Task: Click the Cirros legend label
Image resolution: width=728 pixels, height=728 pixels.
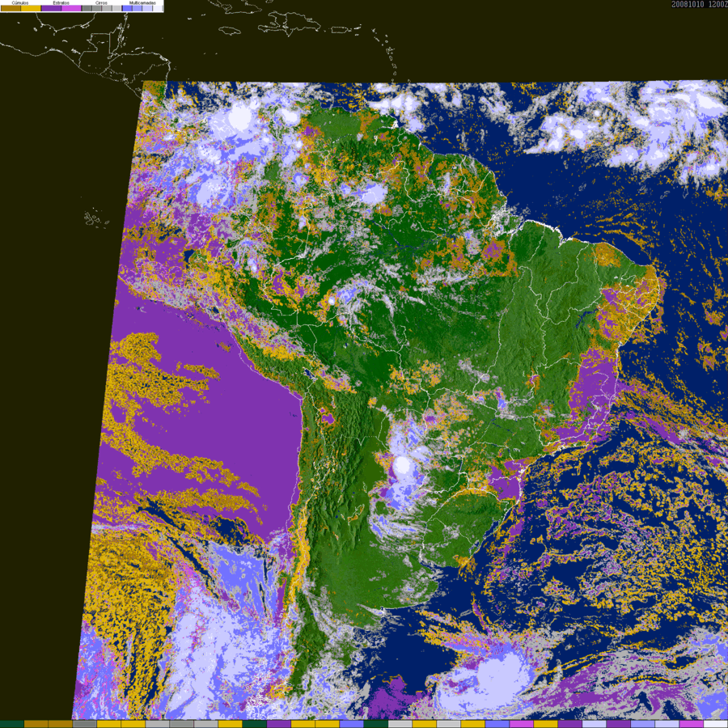Action: [x=101, y=2]
